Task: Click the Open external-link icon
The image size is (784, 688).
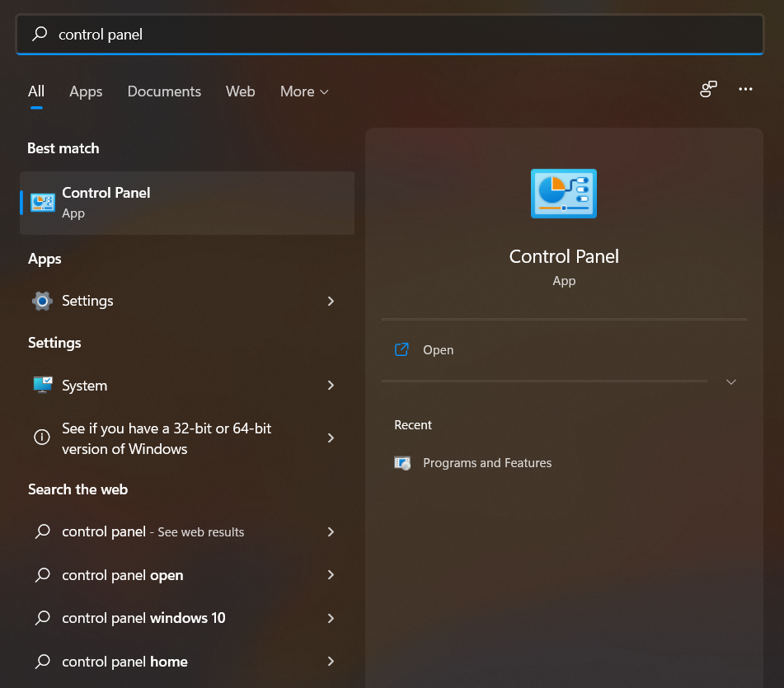Action: pos(401,349)
